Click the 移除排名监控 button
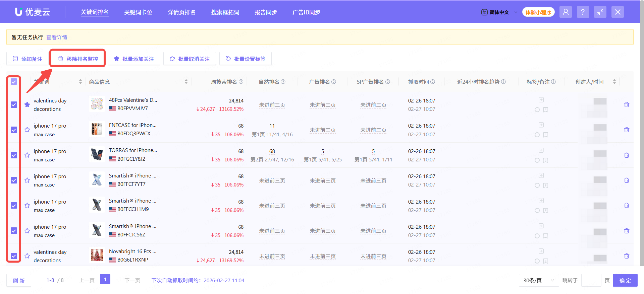 tap(78, 59)
